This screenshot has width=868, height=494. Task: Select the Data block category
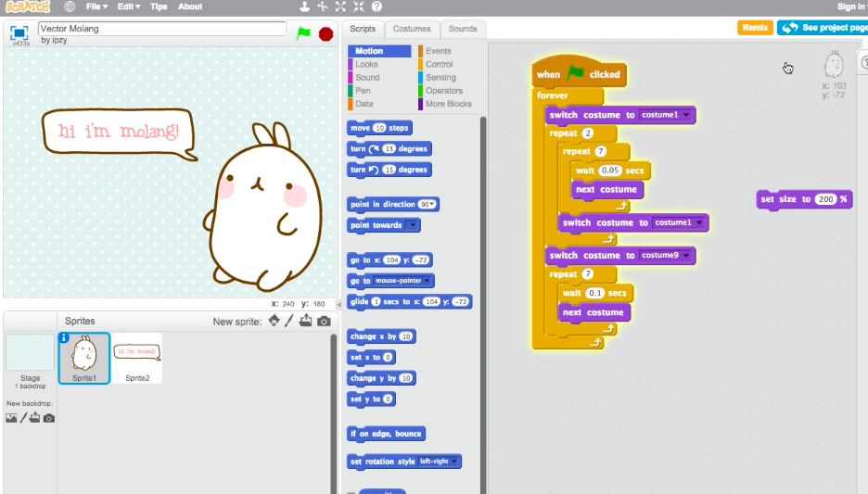[364, 104]
